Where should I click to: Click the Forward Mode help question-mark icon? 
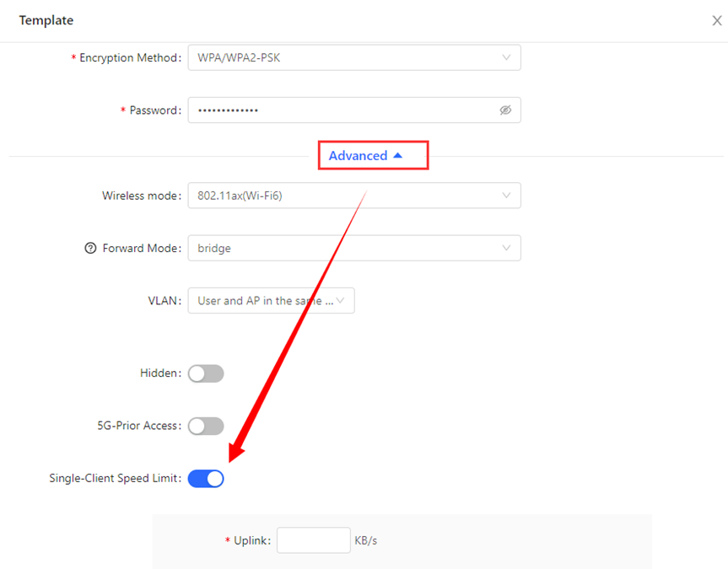(x=91, y=249)
